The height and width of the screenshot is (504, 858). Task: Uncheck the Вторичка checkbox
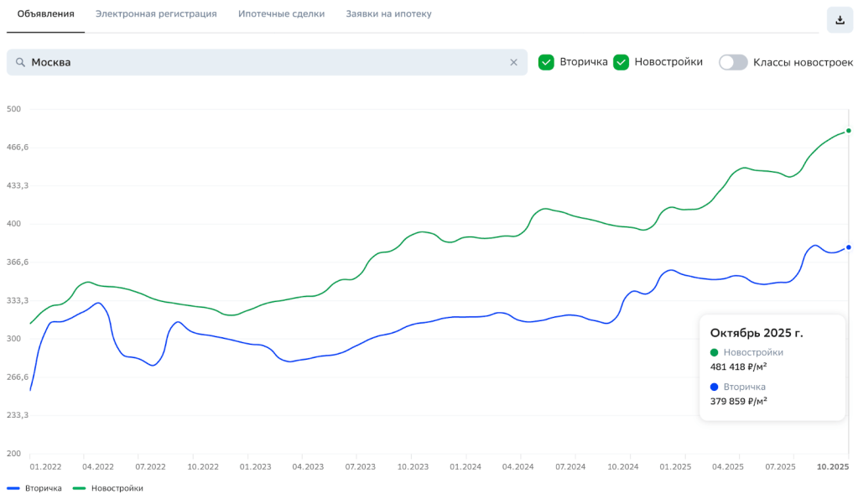546,62
